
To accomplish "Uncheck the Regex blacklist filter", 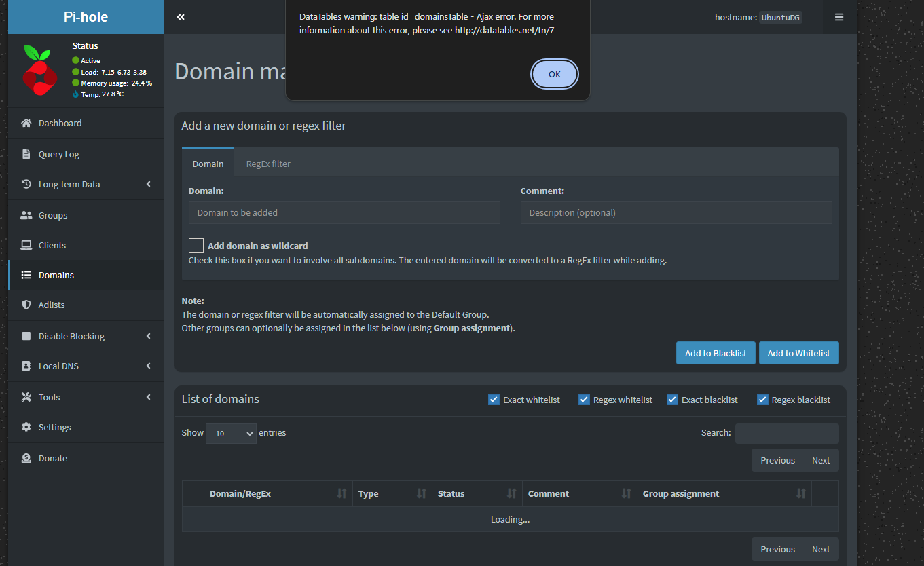I will (762, 400).
